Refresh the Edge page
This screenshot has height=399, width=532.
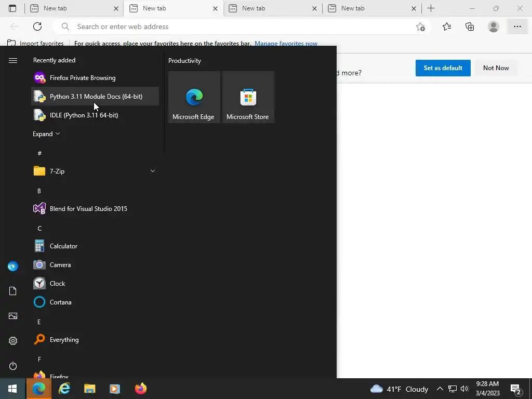point(37,26)
